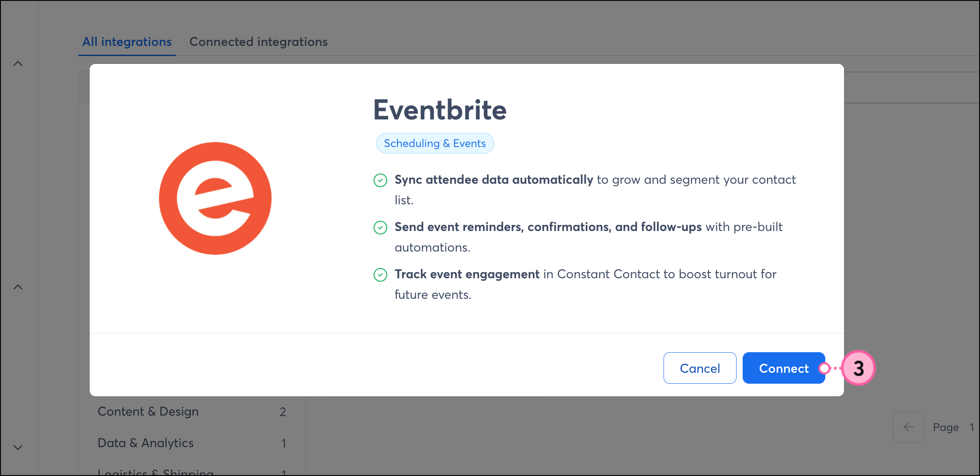
Task: Select the Data & Analytics category filter
Action: click(146, 443)
